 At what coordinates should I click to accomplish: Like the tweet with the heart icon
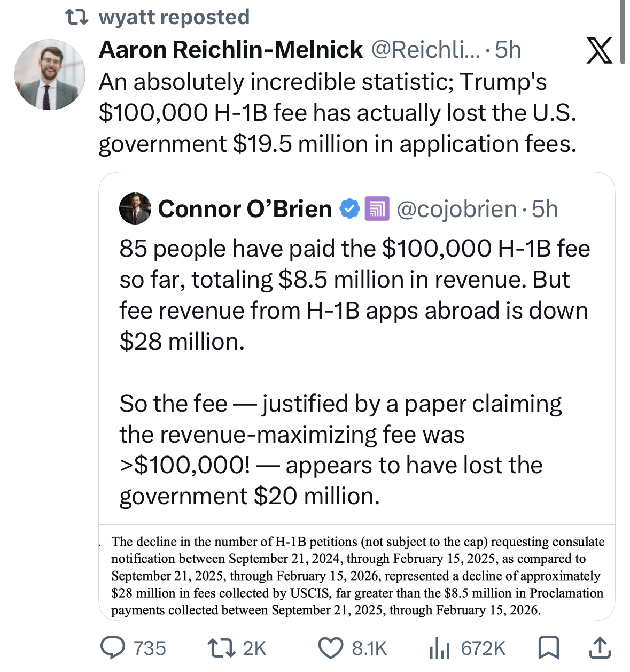pyautogui.click(x=330, y=648)
